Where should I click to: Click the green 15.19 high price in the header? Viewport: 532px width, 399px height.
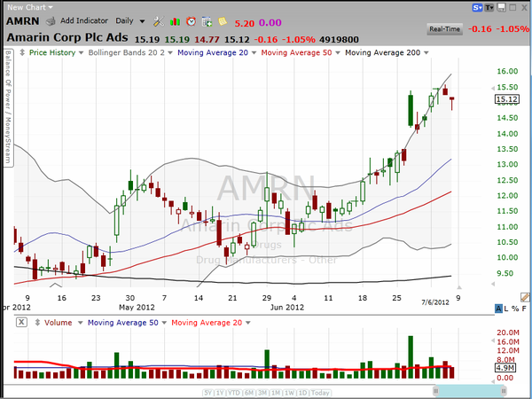[177, 40]
